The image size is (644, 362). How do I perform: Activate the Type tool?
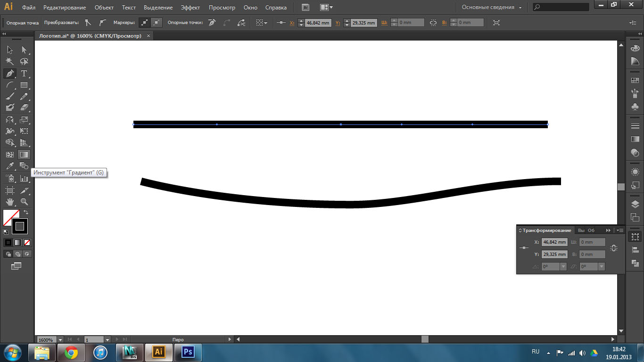point(24,74)
